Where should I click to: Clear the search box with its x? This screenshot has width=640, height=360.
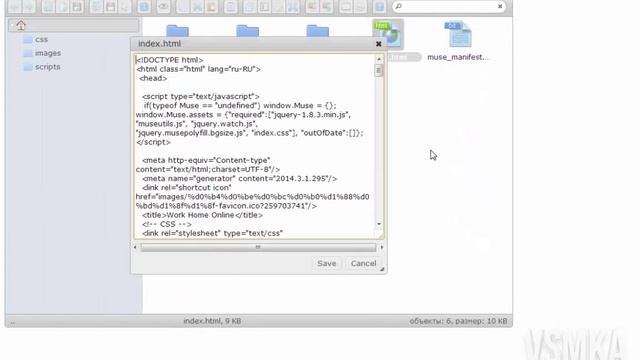coord(500,6)
